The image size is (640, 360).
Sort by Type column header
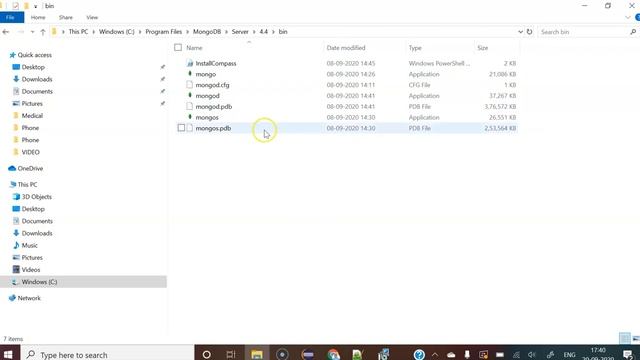pos(415,48)
